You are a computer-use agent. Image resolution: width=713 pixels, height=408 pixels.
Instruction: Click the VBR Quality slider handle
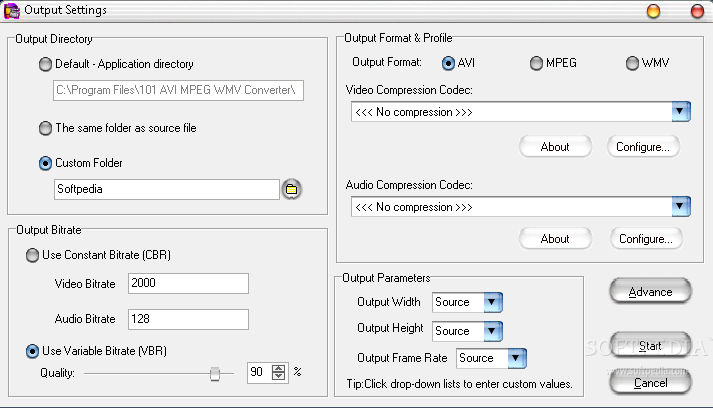click(215, 374)
